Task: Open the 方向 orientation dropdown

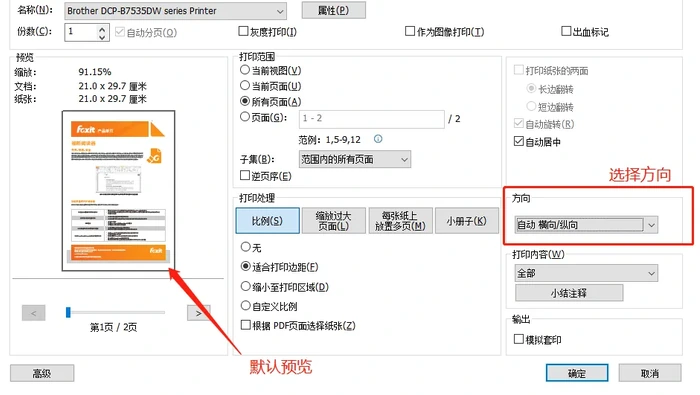Action: coord(586,225)
